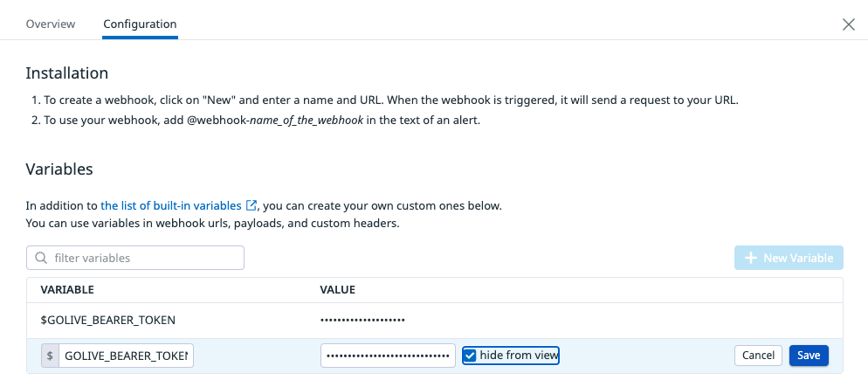Select the Configuration tab

click(140, 24)
